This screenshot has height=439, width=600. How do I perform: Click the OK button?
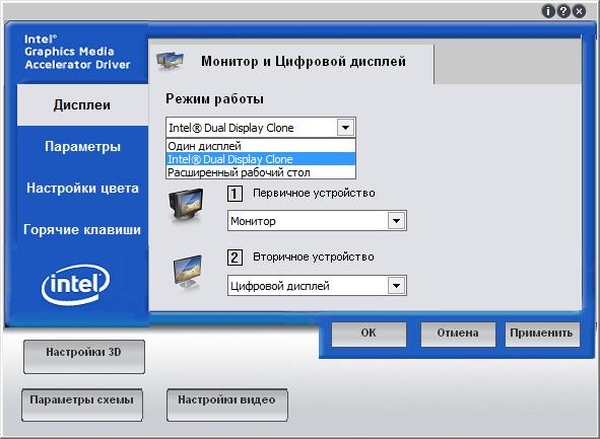[x=368, y=334]
